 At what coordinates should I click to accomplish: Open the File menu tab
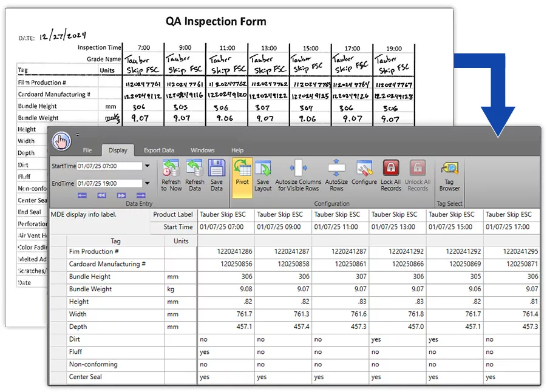coord(87,150)
